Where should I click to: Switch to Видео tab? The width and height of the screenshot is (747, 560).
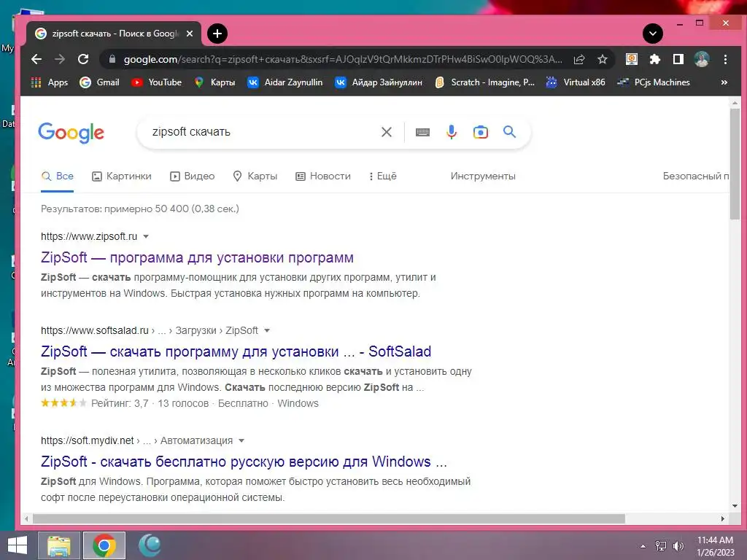point(192,176)
